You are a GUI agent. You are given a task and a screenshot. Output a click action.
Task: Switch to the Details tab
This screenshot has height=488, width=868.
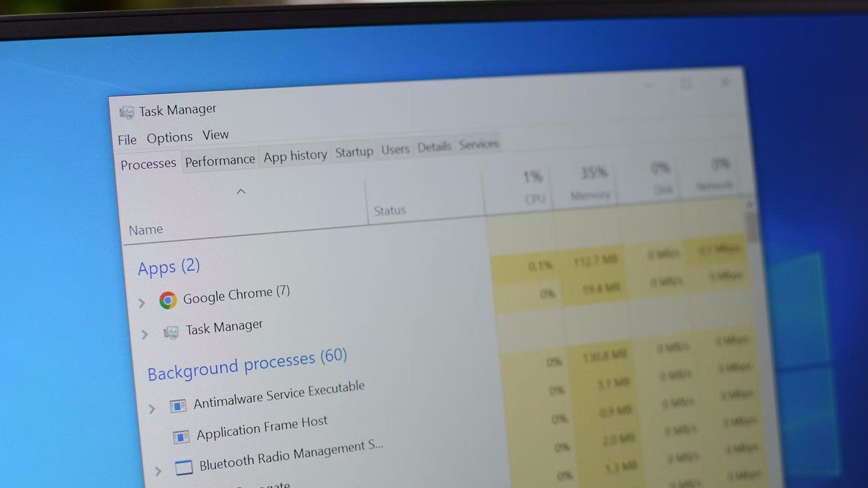[434, 147]
